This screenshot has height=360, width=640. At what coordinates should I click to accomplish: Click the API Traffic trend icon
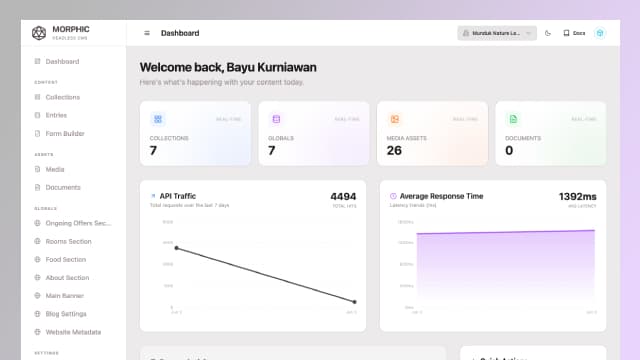click(153, 196)
